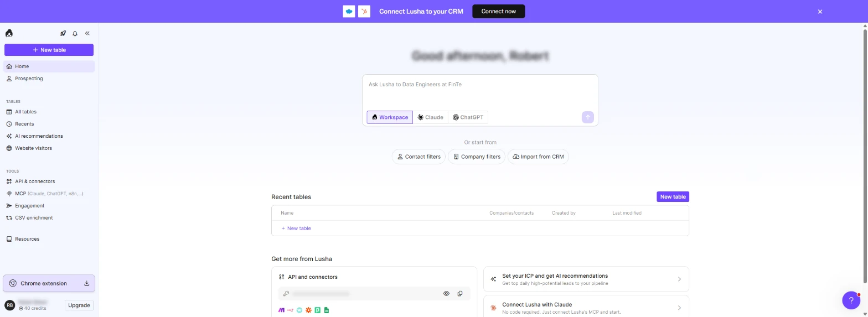Click the API and connectors card title
The width and height of the screenshot is (868, 317).
pos(312,277)
